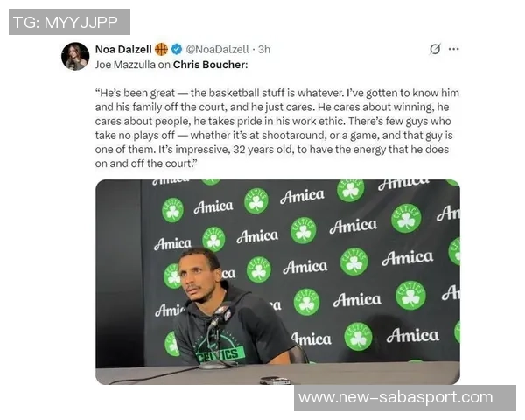Click the microphone in the photo

pyautogui.click(x=220, y=318)
